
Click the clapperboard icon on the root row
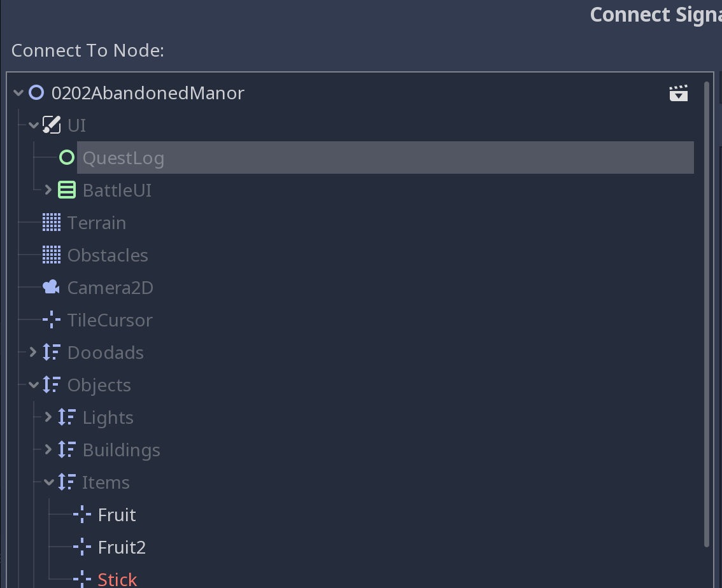click(x=679, y=92)
